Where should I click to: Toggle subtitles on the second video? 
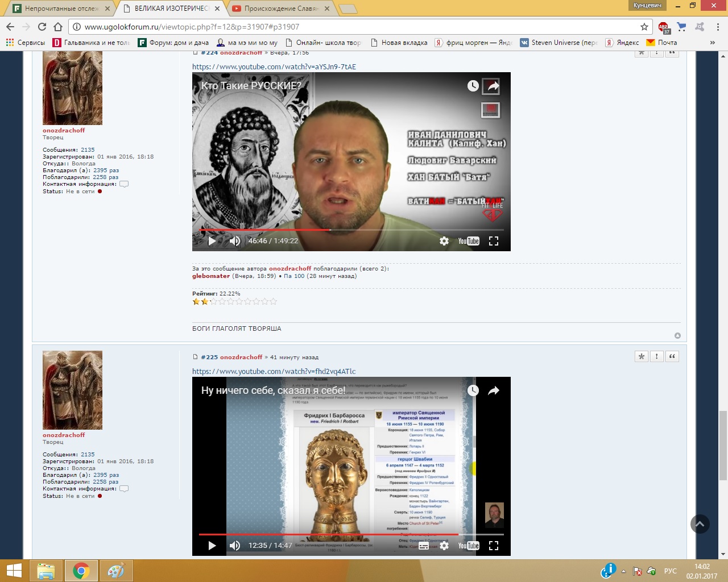424,546
